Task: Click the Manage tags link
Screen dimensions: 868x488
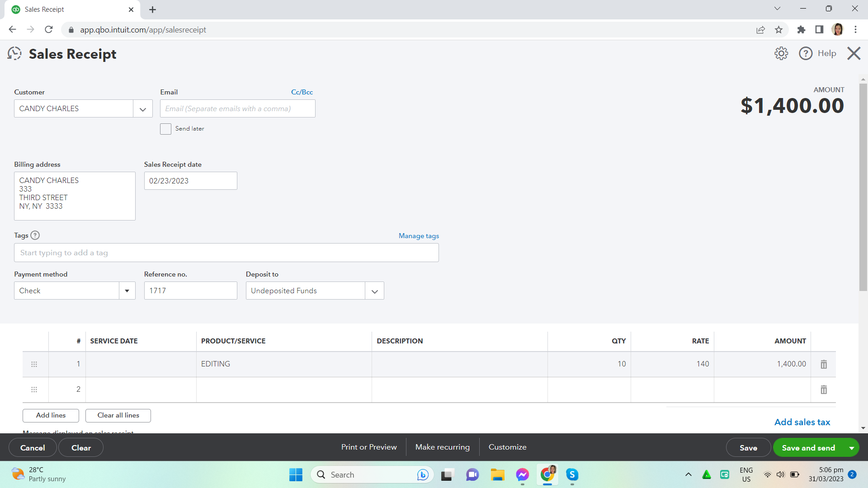Action: click(x=419, y=236)
